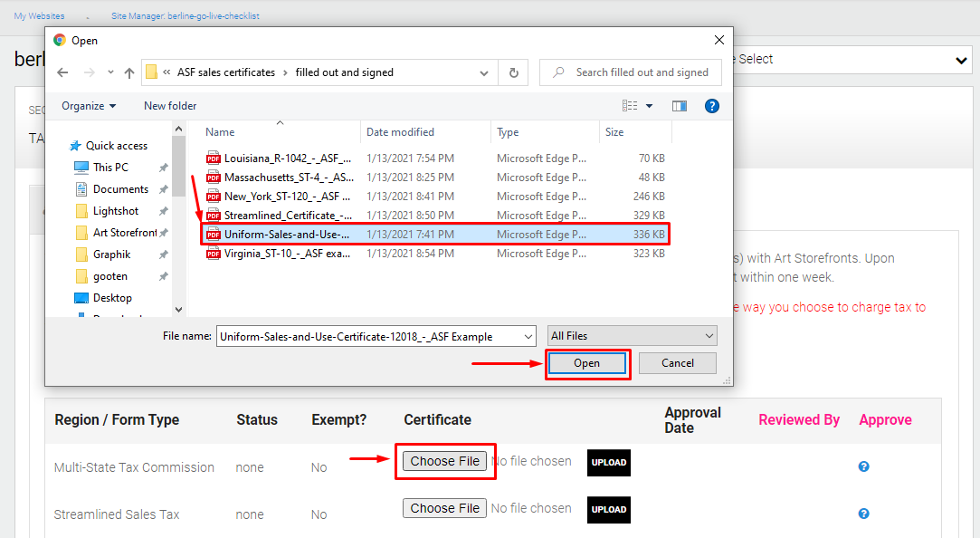This screenshot has height=538, width=980.
Task: Click the Cancel button
Action: click(678, 363)
